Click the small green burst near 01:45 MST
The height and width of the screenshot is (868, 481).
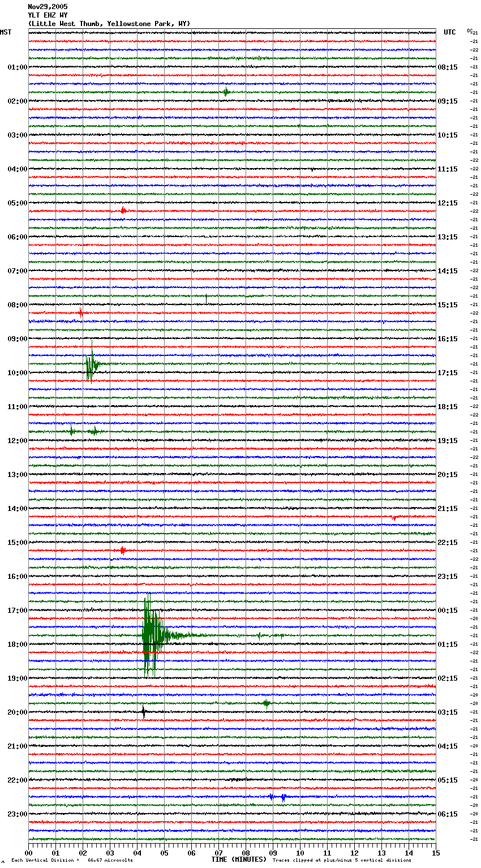coord(226,92)
